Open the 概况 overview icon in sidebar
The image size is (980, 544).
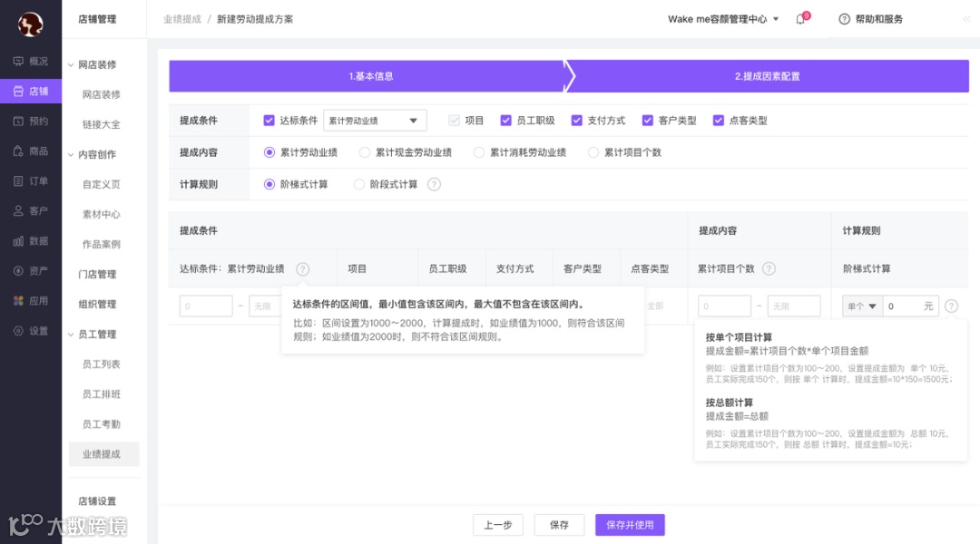click(18, 62)
